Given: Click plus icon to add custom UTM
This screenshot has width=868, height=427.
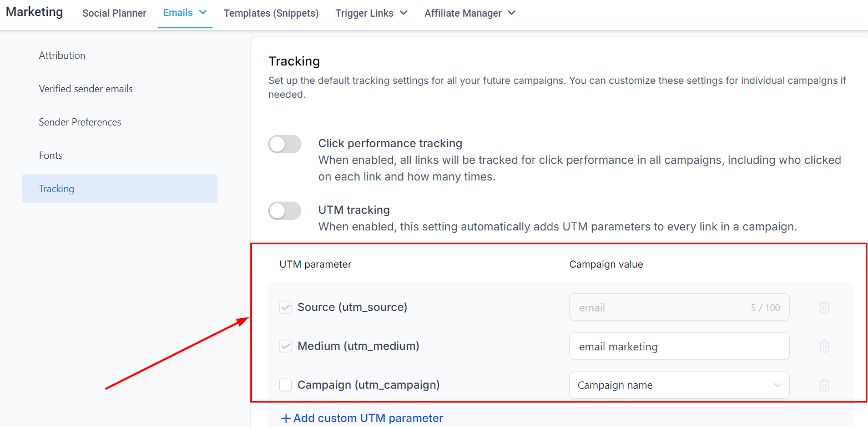Looking at the screenshot, I should (x=286, y=418).
